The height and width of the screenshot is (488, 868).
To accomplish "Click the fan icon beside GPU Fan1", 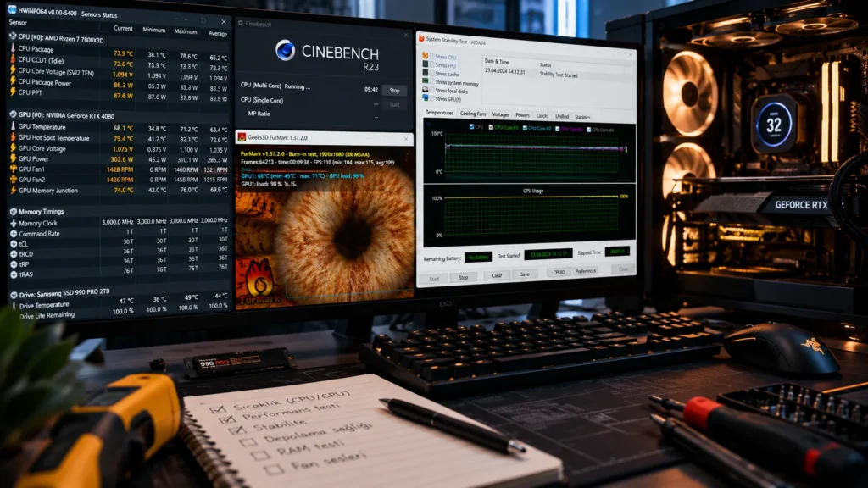I will tap(13, 169).
